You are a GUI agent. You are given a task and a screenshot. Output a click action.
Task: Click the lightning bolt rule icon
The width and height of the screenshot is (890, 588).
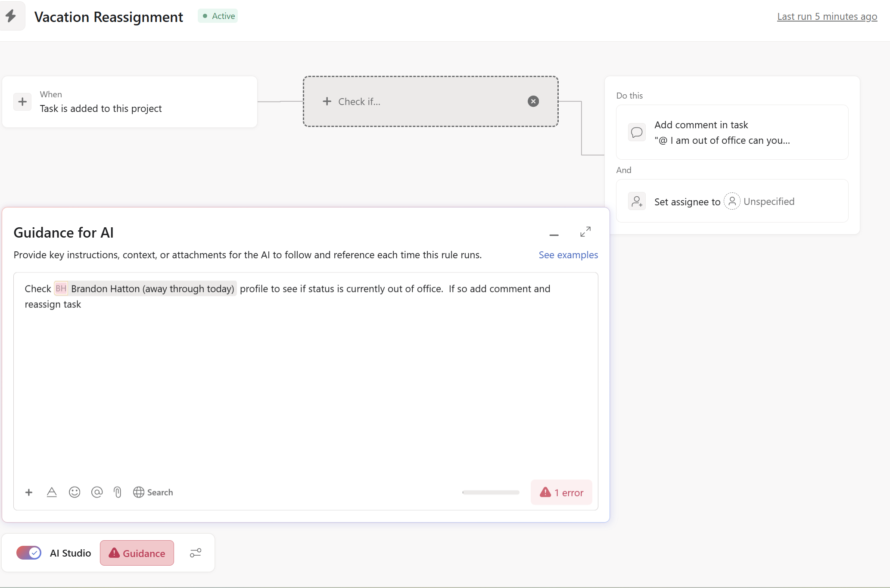(11, 16)
